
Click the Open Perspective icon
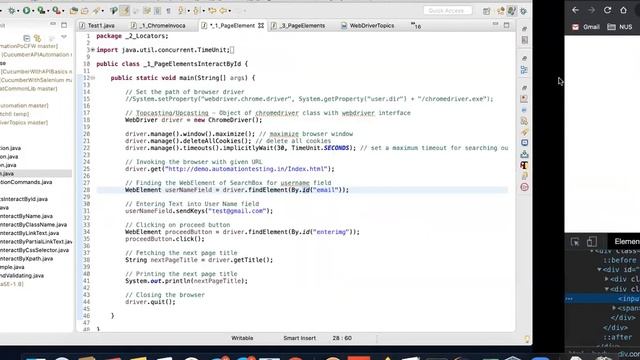click(487, 11)
